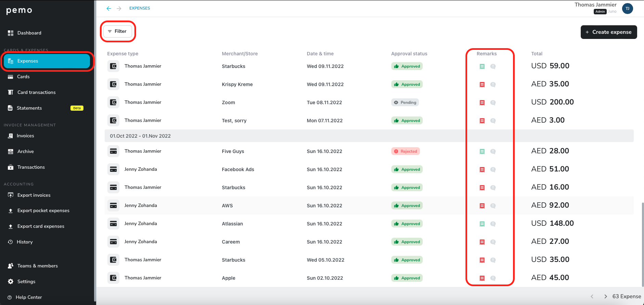Image resolution: width=644 pixels, height=305 pixels.
Task: Go to next page of expenses
Action: pos(605,296)
